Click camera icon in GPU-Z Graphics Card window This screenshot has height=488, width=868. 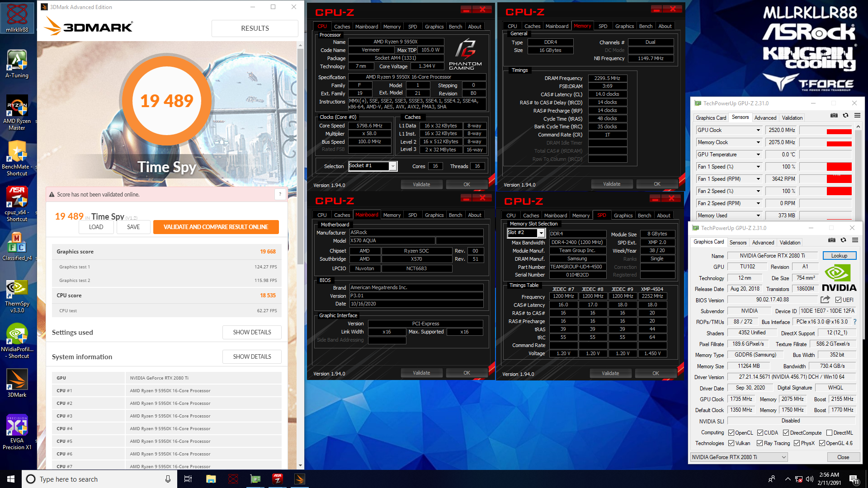click(832, 240)
